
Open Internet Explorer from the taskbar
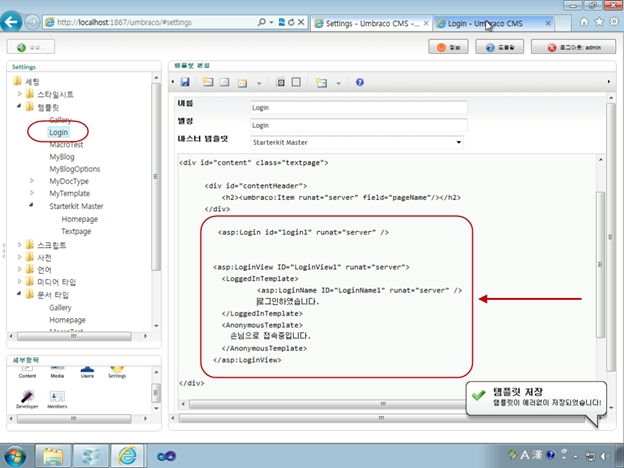coord(127,456)
